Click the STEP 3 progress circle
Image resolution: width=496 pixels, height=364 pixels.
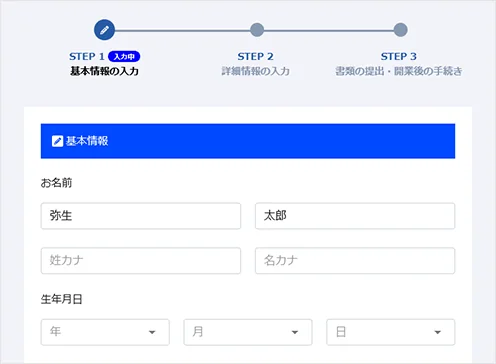pos(400,30)
